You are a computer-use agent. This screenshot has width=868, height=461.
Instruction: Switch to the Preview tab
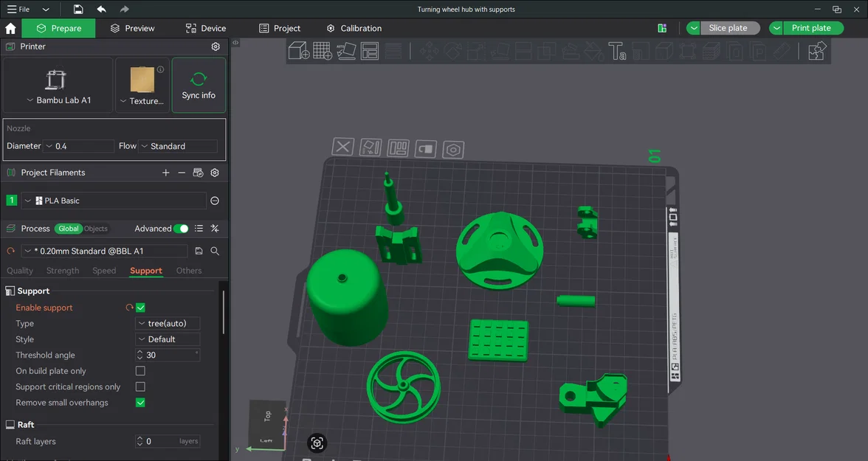(x=133, y=27)
